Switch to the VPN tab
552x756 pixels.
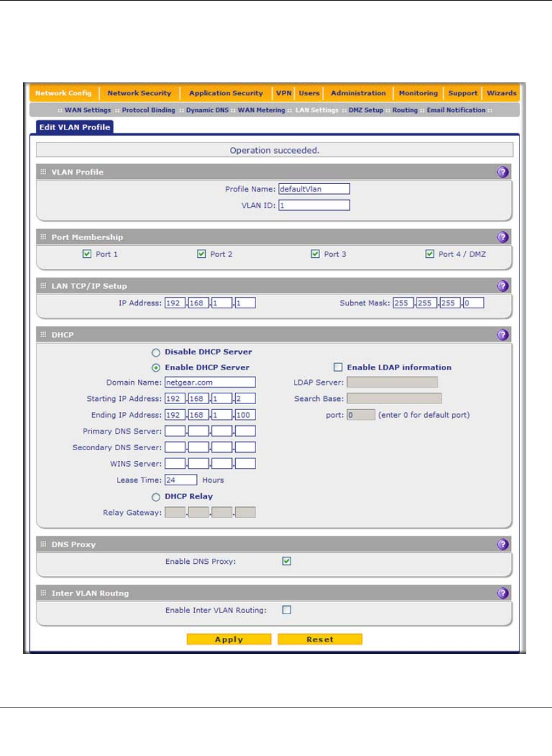click(284, 93)
